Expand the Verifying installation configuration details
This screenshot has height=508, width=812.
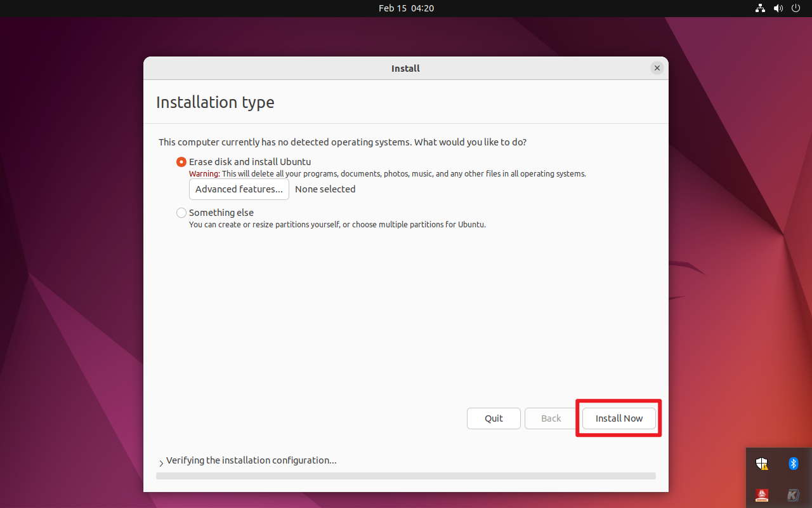161,463
